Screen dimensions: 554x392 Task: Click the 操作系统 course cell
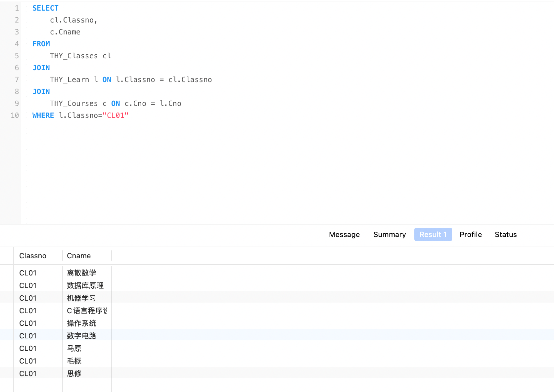coord(81,323)
